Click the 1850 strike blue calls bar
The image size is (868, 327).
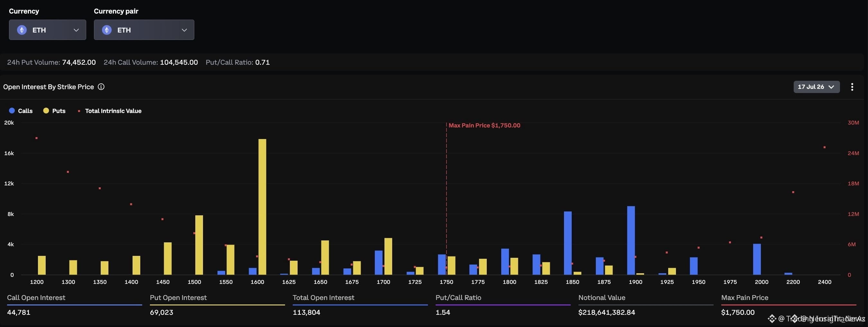[568, 243]
